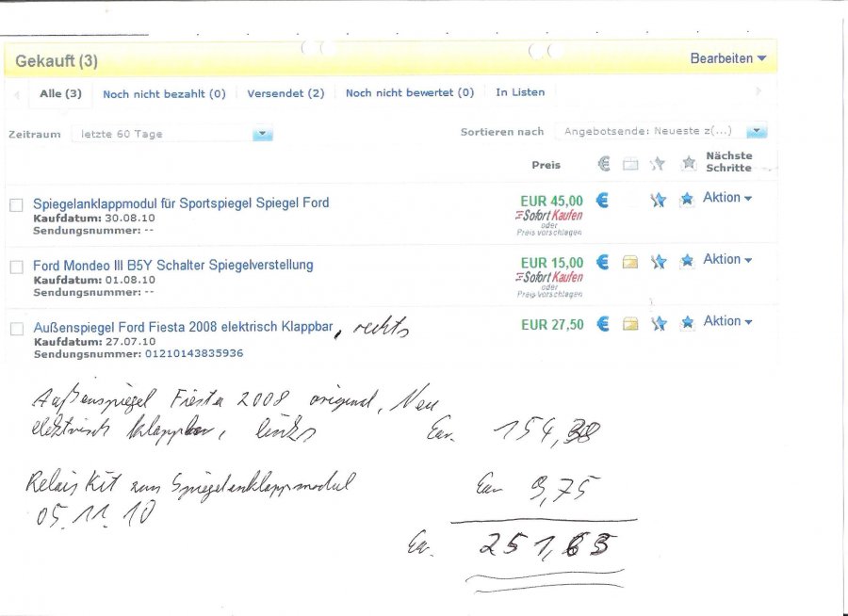Select the Ford Mondeo III B5Y checkbox

[x=16, y=267]
